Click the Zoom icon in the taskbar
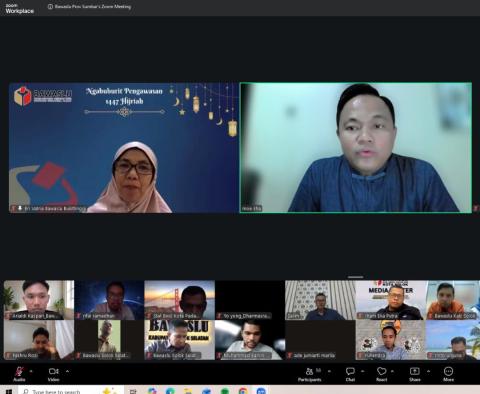 point(261,391)
